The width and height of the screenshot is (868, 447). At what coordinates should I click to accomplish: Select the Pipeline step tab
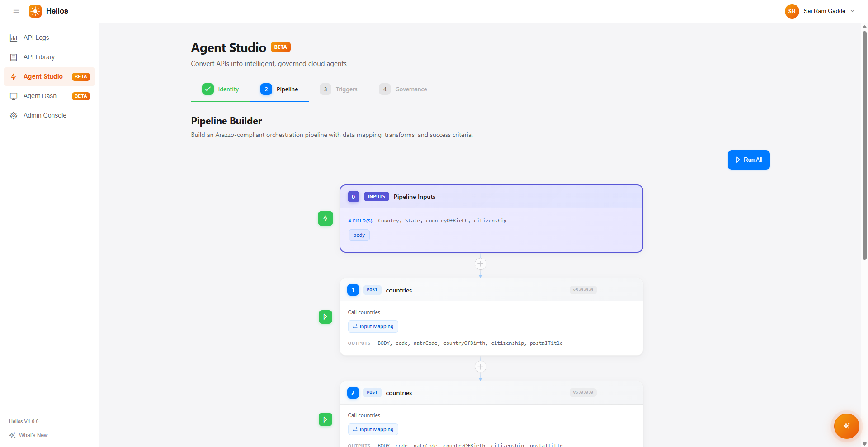(x=279, y=89)
